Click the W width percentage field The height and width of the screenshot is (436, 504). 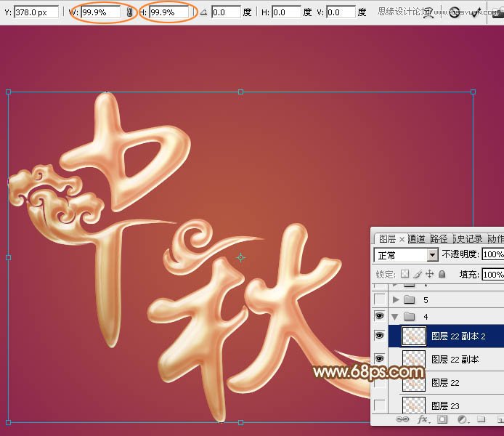(100, 12)
